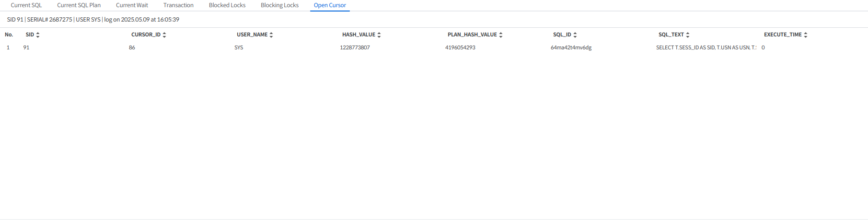
Task: Sort by USER_NAME sort icon
Action: [271, 35]
